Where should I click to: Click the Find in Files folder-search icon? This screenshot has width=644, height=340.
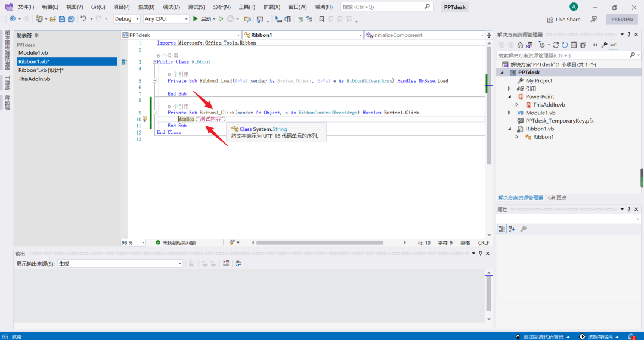247,19
